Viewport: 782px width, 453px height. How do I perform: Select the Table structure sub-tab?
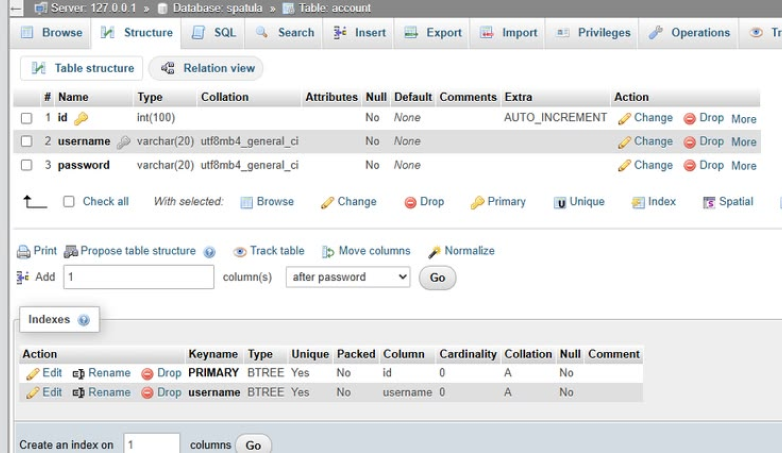(x=82, y=68)
